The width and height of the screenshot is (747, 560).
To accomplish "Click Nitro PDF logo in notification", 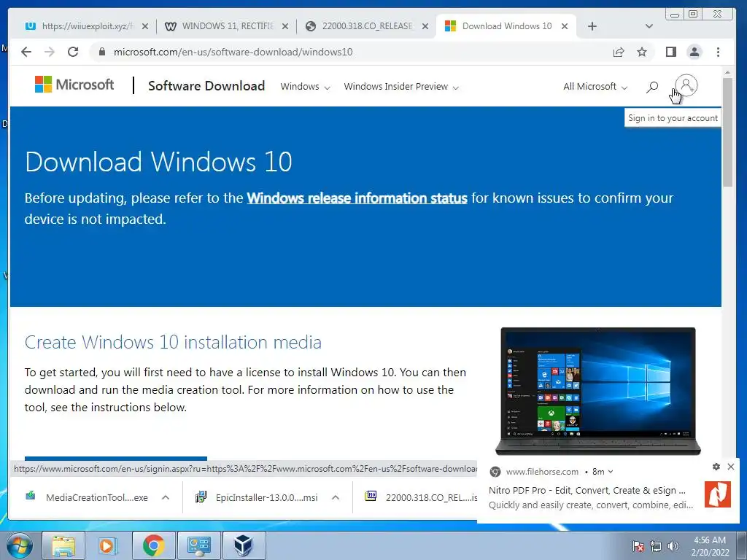I will [718, 494].
